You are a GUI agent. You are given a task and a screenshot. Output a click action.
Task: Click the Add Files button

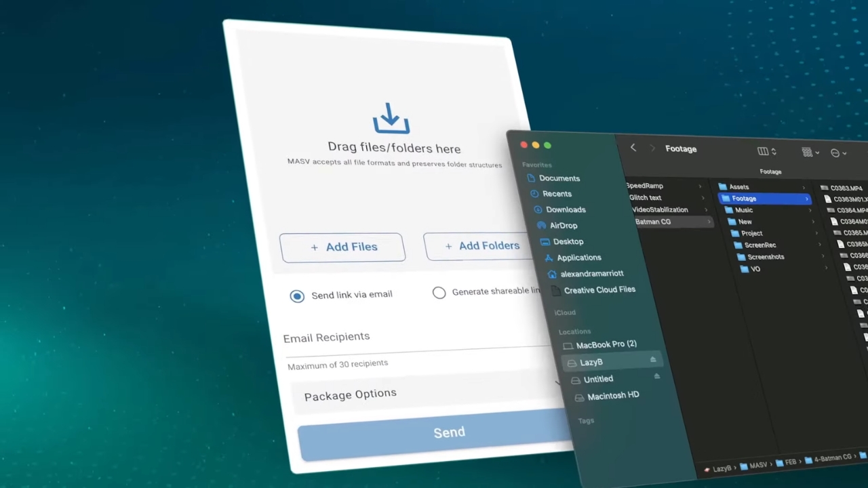click(342, 247)
